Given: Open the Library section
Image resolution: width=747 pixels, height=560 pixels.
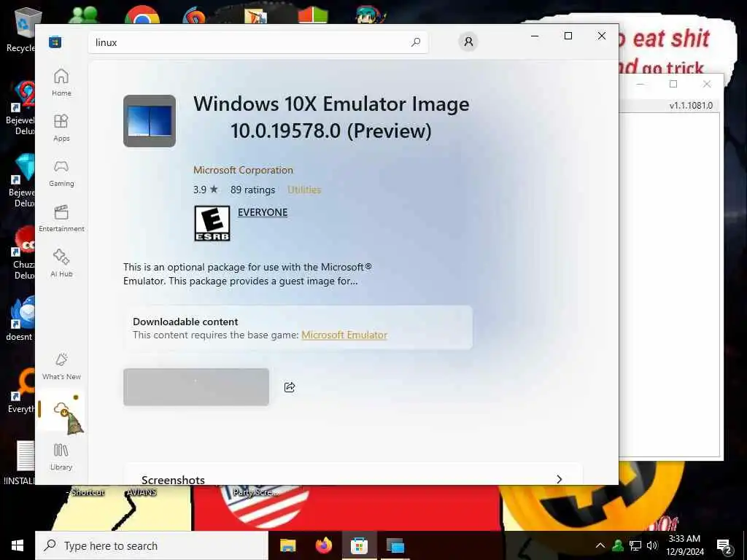Looking at the screenshot, I should [61, 456].
